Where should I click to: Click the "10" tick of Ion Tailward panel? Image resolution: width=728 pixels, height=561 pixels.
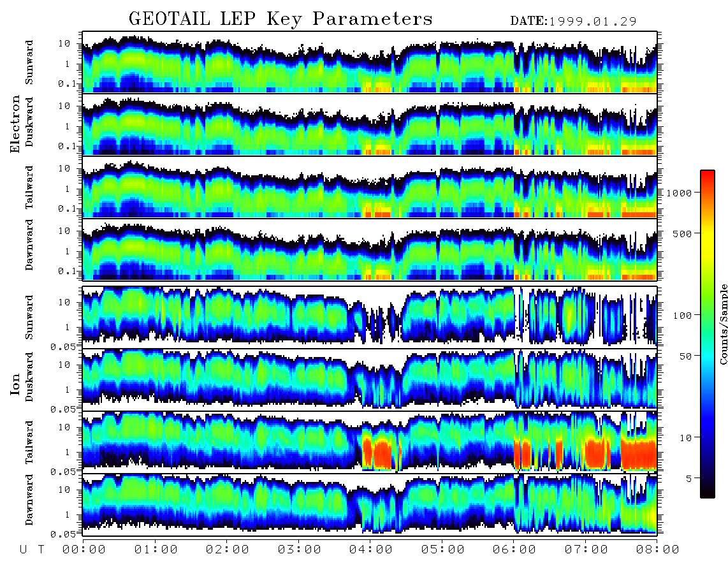point(64,427)
